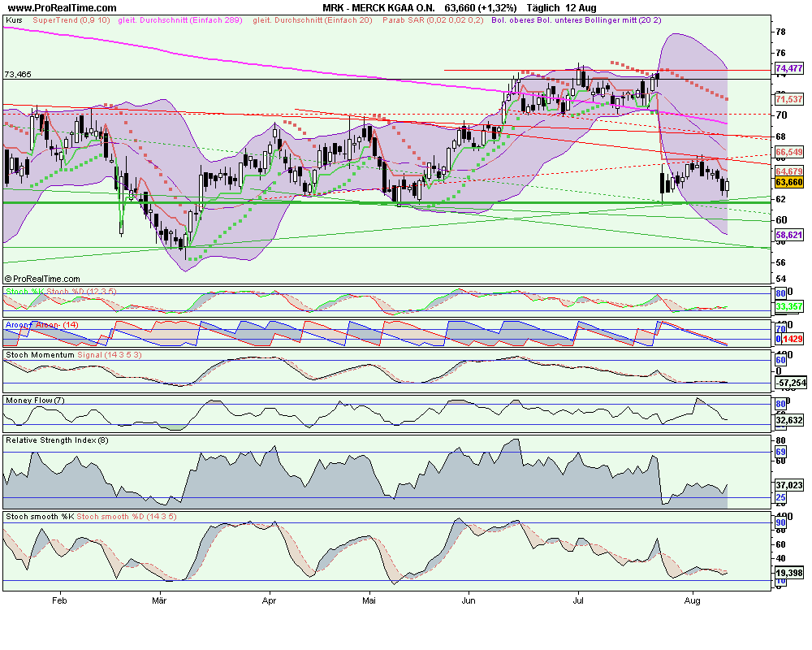Click the 78 price axis value

tap(780, 32)
